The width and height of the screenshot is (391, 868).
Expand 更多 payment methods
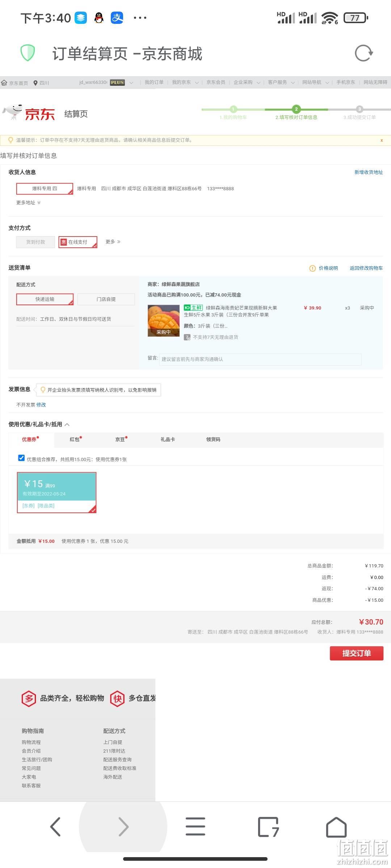[x=113, y=242]
